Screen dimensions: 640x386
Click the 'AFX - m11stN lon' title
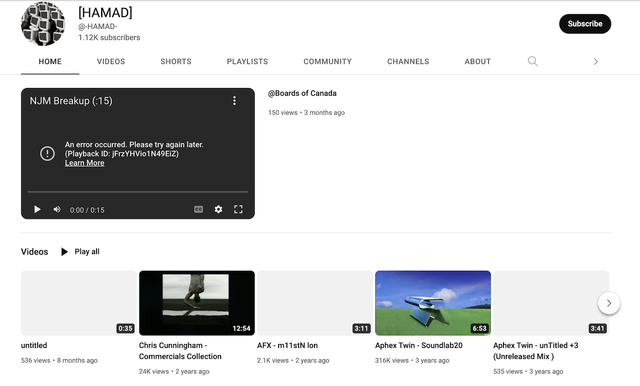287,345
